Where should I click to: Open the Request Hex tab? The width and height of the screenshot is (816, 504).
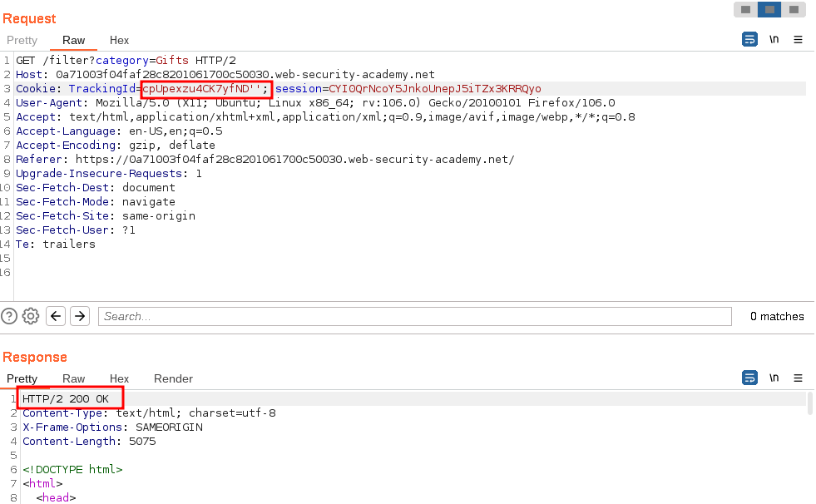click(x=119, y=40)
